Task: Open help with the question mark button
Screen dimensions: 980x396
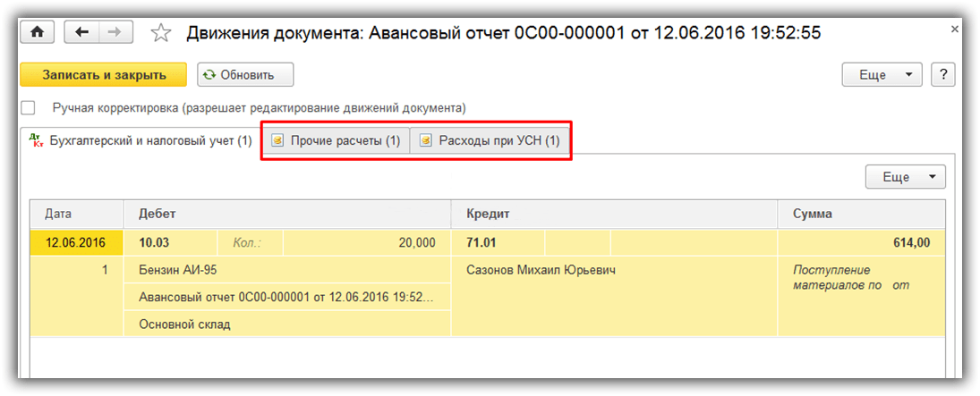Action: click(x=943, y=75)
